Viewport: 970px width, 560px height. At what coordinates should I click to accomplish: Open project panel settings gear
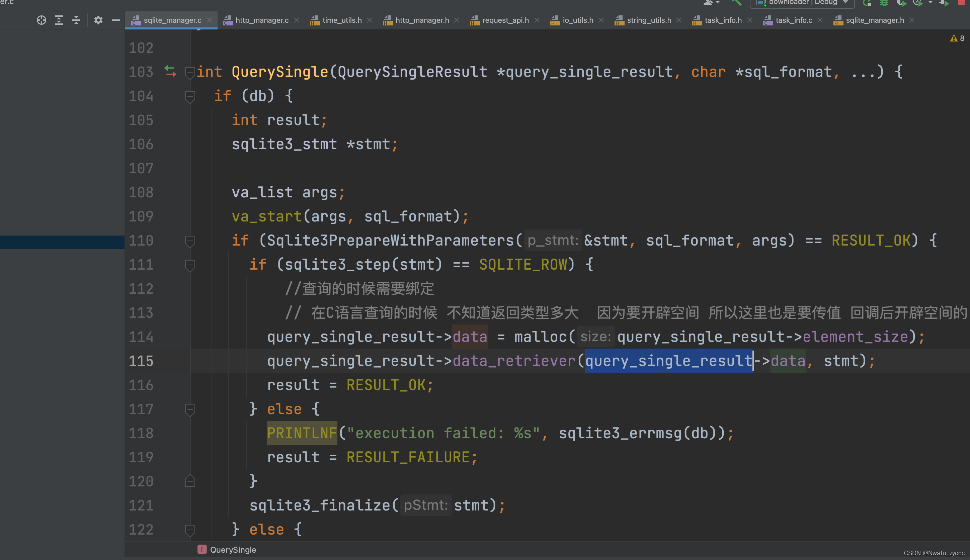98,20
